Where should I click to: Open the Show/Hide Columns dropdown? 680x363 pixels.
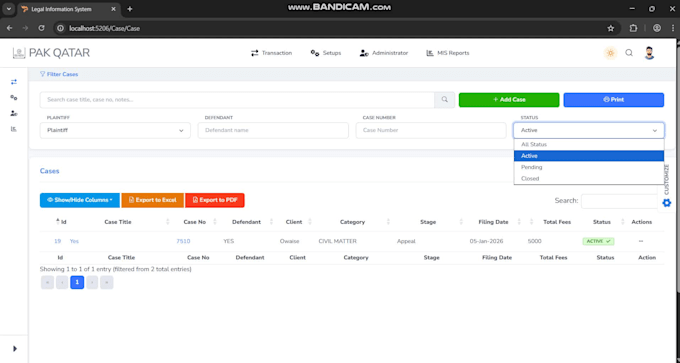[x=80, y=200]
